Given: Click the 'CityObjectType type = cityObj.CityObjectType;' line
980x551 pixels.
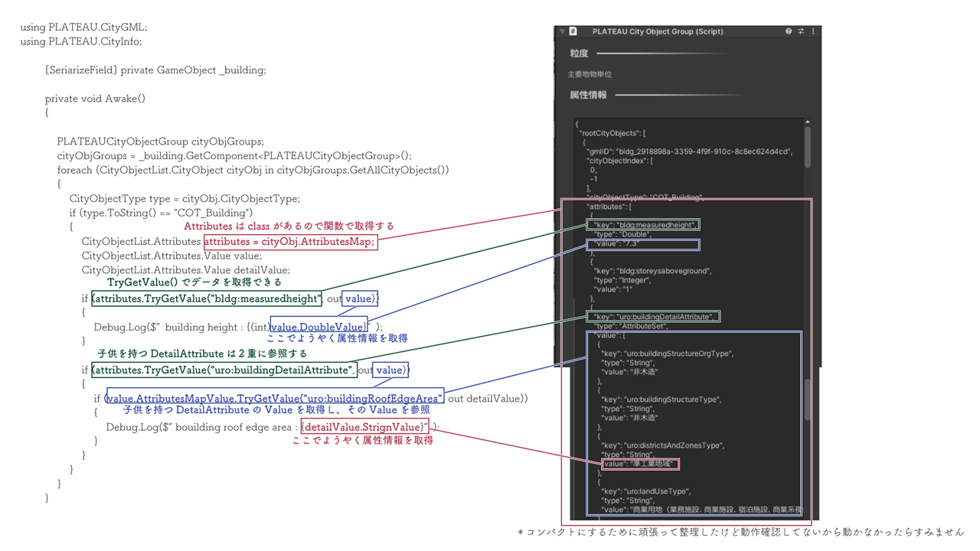Looking at the screenshot, I should [185, 198].
